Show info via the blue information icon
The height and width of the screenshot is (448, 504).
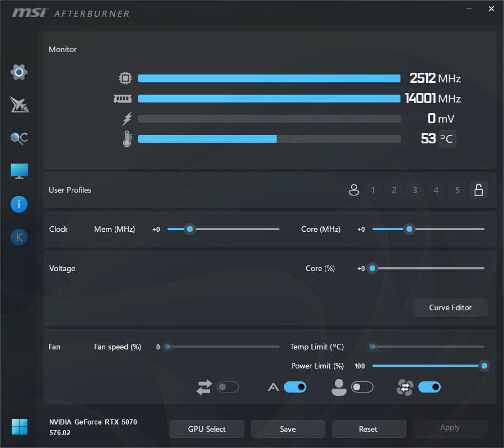pyautogui.click(x=19, y=204)
